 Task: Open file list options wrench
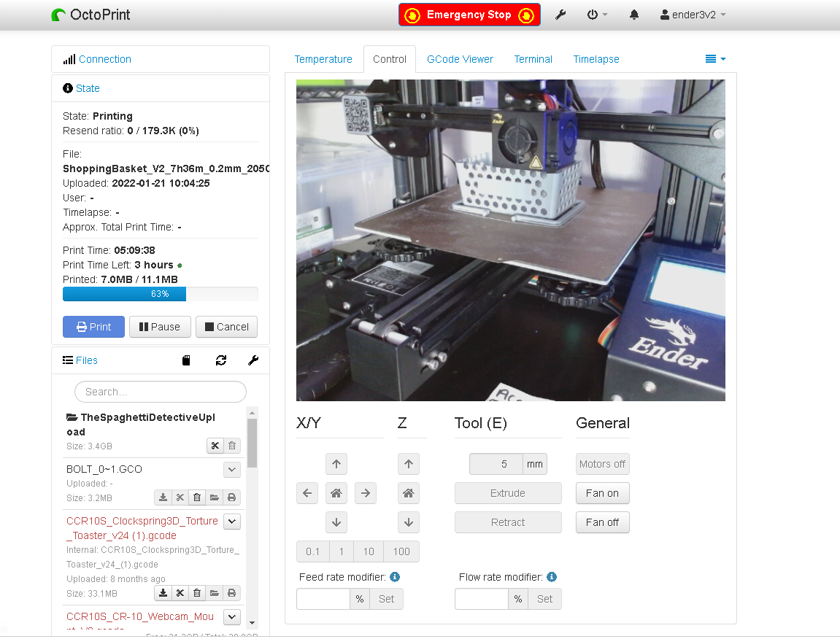tap(253, 360)
